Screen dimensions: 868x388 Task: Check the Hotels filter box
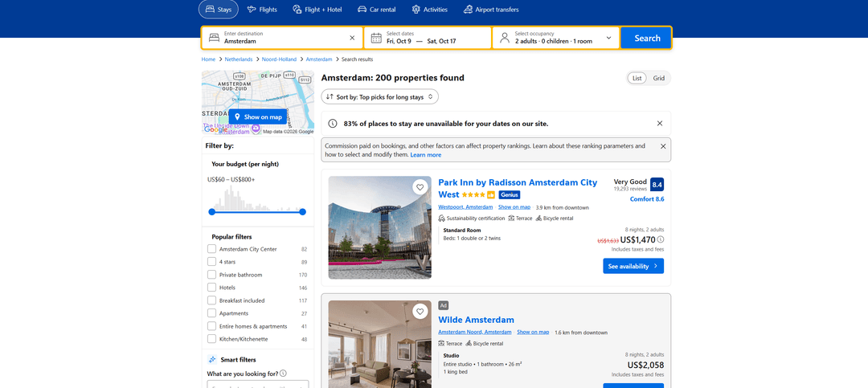[211, 288]
